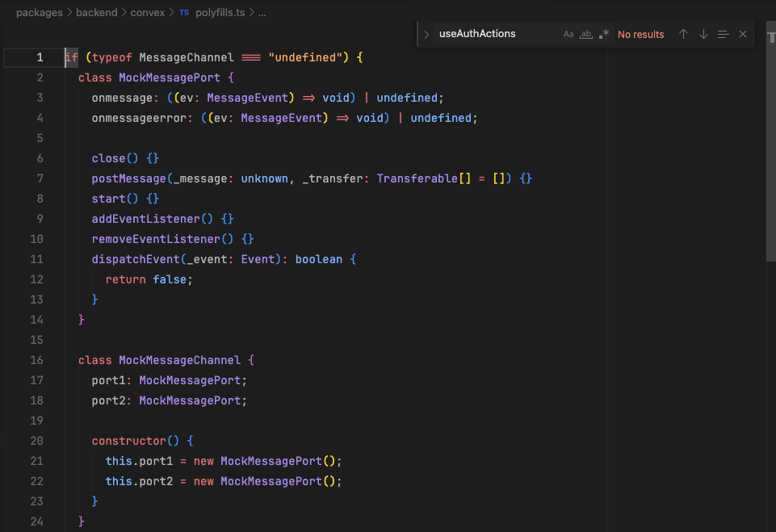Toggle Use Regular Expression option

pyautogui.click(x=604, y=34)
